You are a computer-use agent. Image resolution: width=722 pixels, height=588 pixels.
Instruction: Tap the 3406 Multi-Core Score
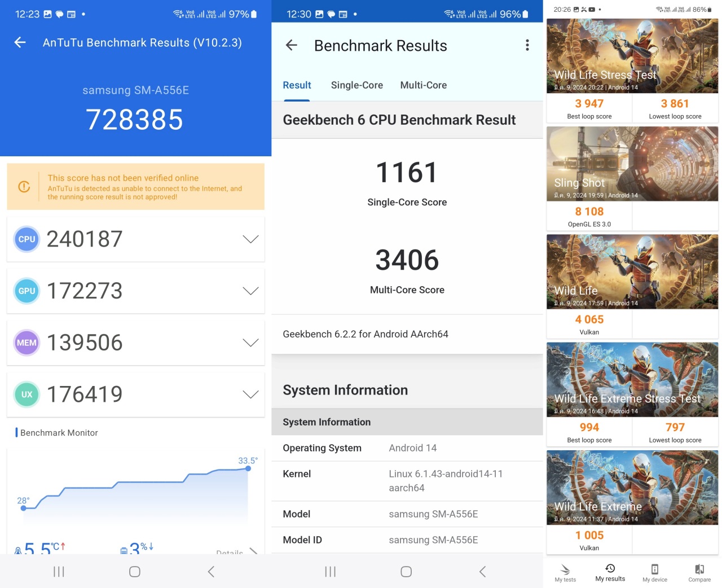(x=407, y=260)
